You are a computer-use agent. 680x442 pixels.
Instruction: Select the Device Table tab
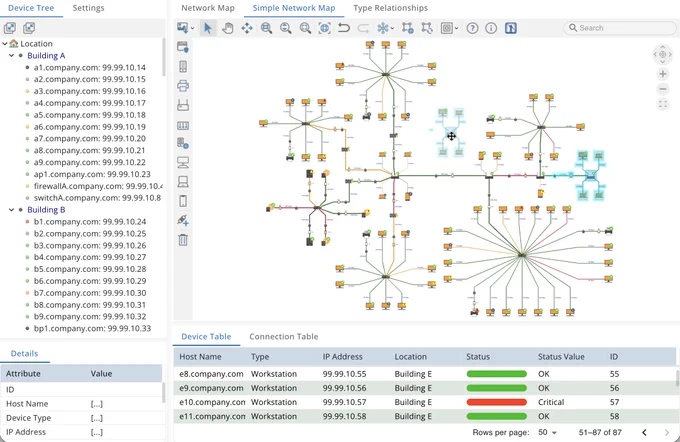206,337
